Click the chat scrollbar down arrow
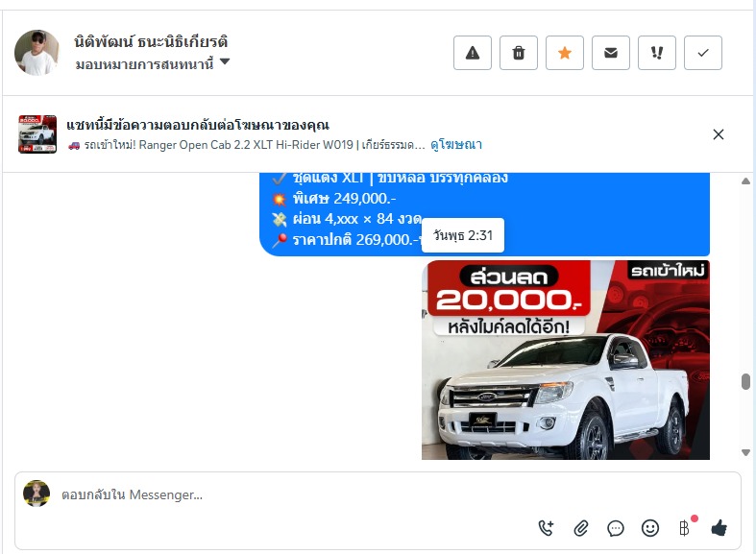 coord(745,452)
